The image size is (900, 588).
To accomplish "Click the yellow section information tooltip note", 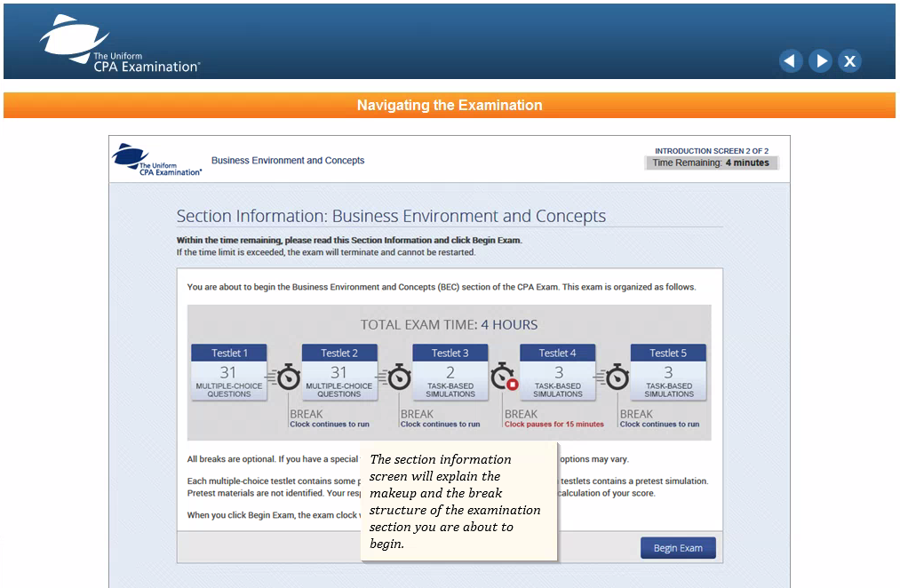I will pos(458,501).
